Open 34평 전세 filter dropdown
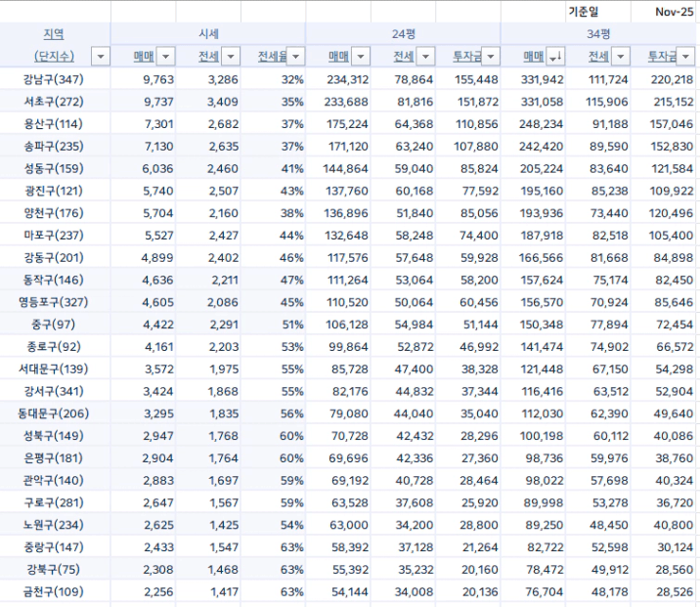Image resolution: width=700 pixels, height=607 pixels. click(619, 57)
